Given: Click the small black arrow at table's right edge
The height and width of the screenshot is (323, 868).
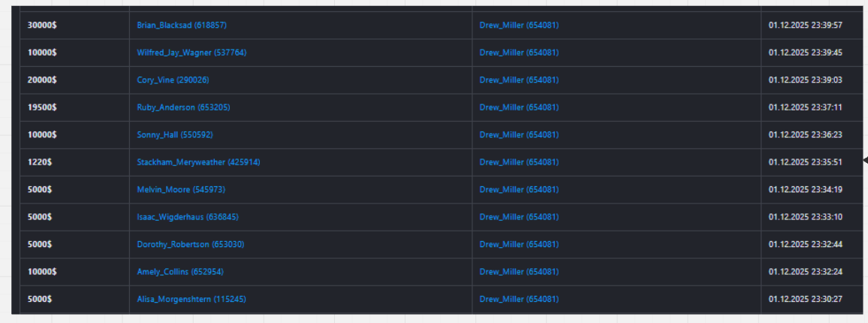Looking at the screenshot, I should click(865, 160).
